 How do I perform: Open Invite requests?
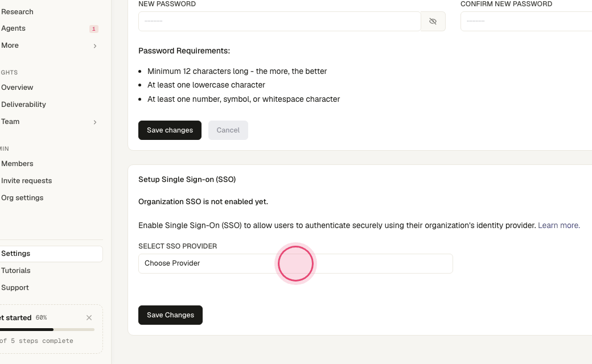pos(26,181)
